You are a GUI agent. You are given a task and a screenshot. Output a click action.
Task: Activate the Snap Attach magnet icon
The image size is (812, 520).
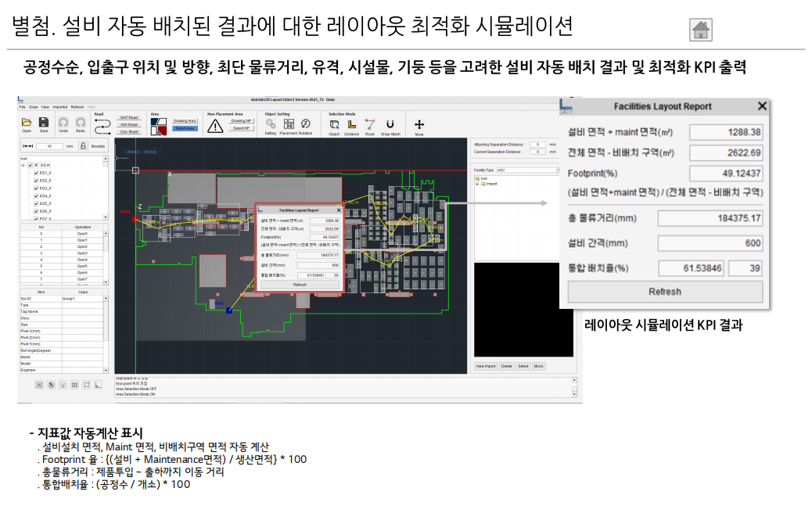pos(390,124)
